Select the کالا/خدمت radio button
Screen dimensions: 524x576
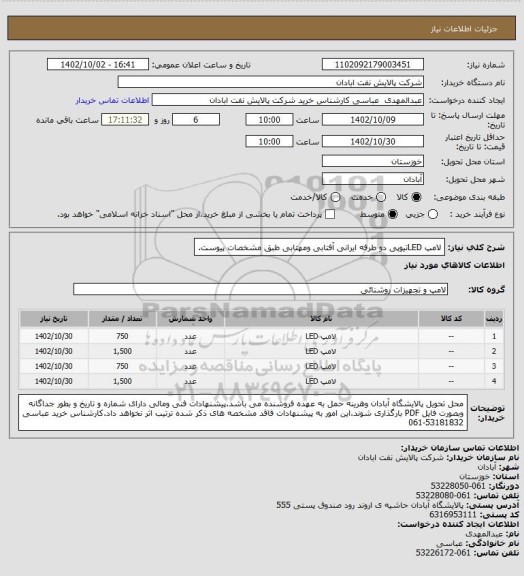[x=335, y=197]
